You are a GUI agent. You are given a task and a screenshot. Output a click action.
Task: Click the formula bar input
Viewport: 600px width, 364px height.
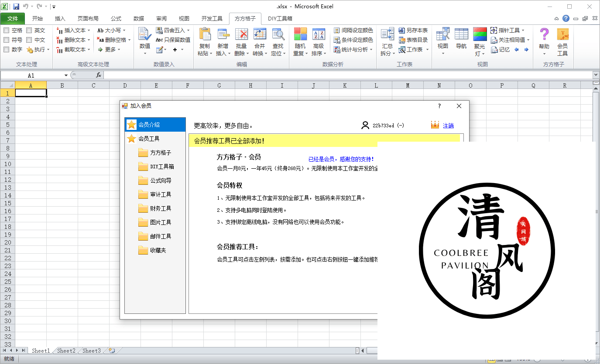click(348, 75)
